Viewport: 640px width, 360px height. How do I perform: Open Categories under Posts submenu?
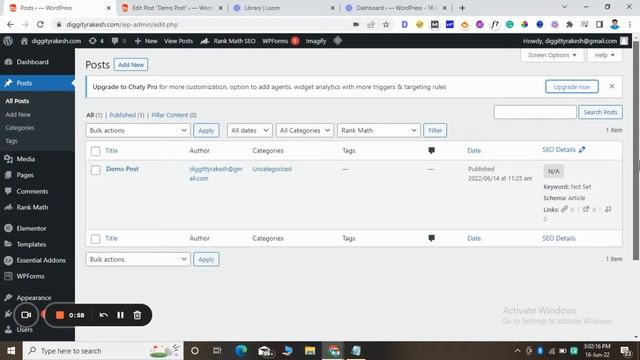pos(20,128)
